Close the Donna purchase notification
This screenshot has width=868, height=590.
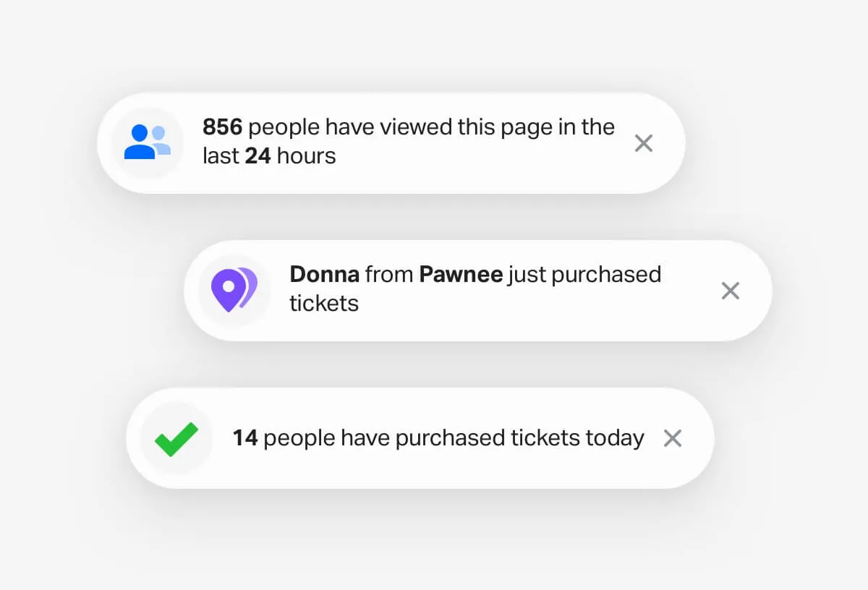point(730,290)
